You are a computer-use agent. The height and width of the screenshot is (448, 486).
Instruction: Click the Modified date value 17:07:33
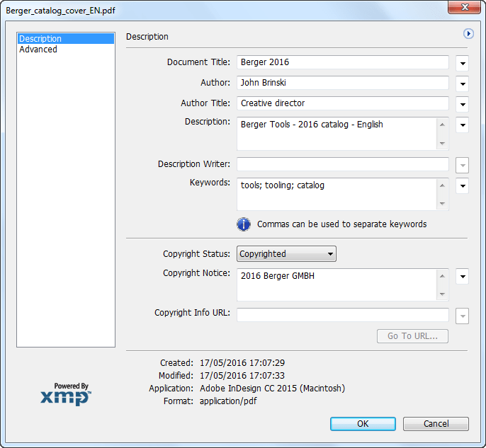pos(242,376)
